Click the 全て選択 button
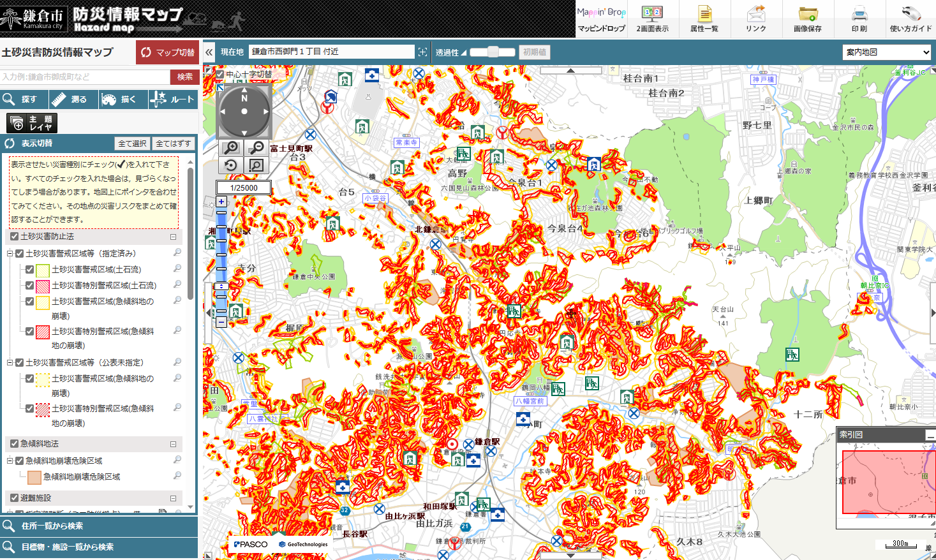Viewport: 936px width, 560px height. tap(132, 144)
